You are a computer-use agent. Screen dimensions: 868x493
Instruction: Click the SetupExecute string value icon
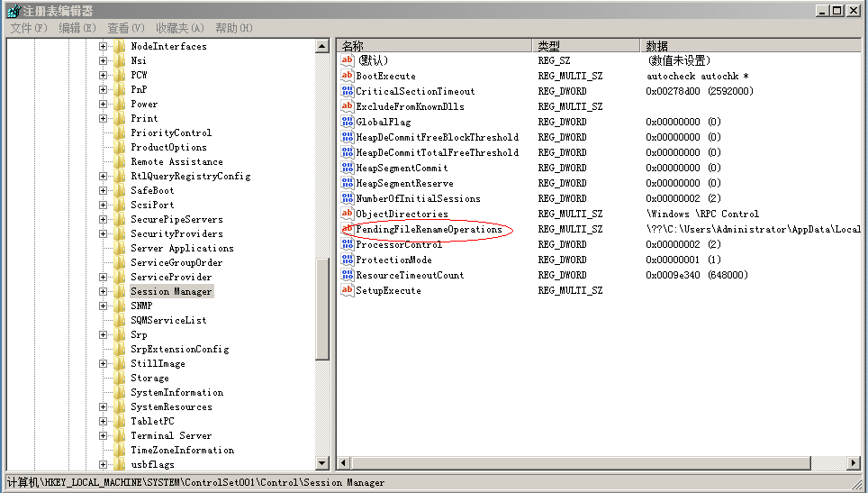coord(348,290)
